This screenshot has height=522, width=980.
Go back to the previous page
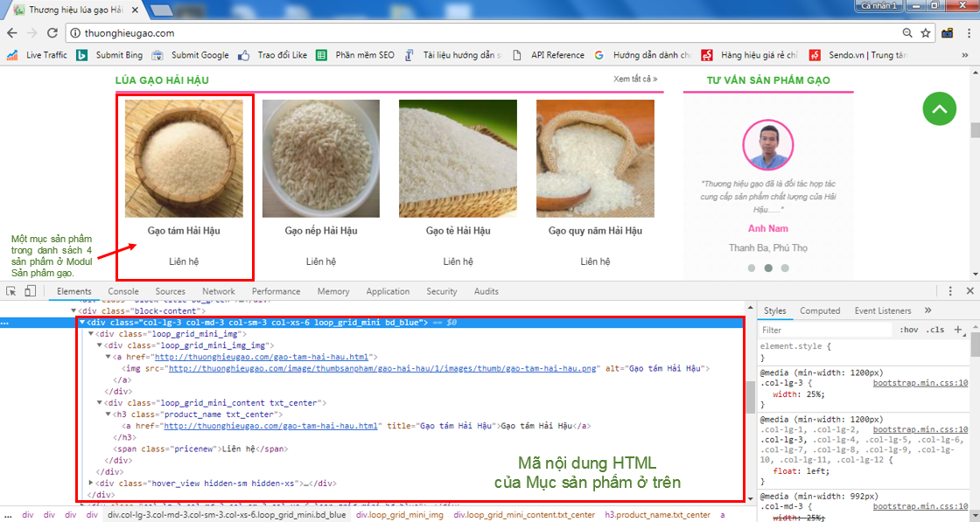[12, 33]
